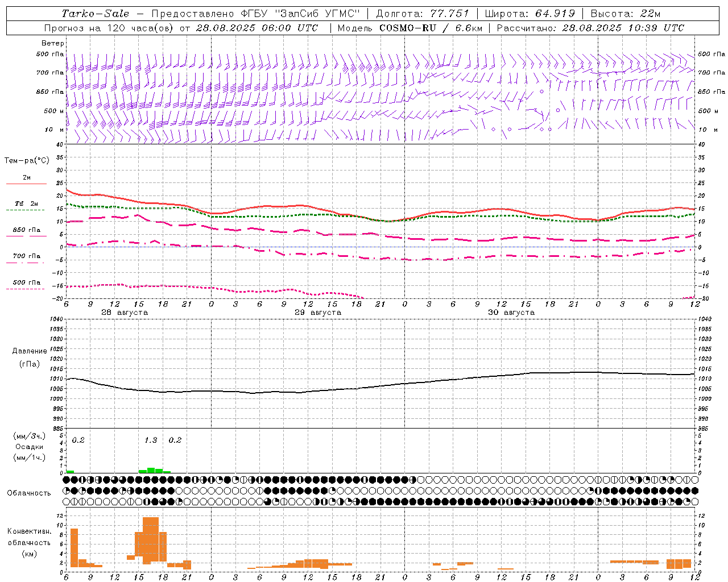
Task: Click the Осадки precipitation label
Action: (30, 447)
